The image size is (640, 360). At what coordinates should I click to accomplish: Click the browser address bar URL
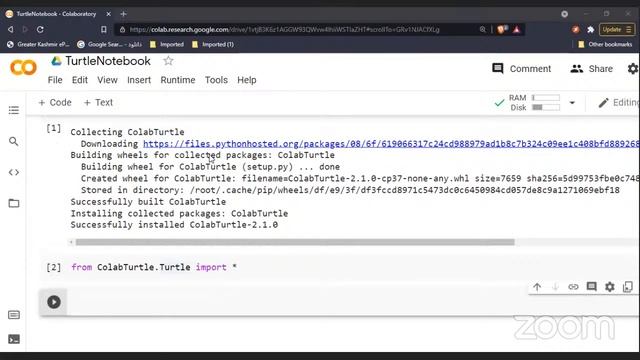[x=284, y=29]
